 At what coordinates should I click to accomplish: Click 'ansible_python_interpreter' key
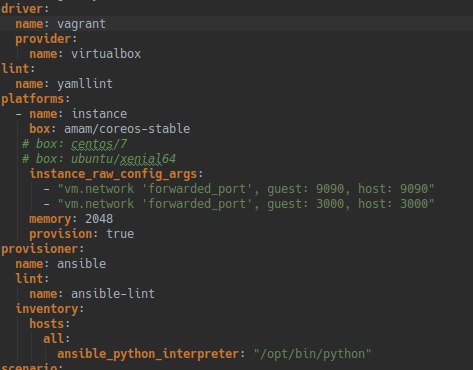coord(148,354)
